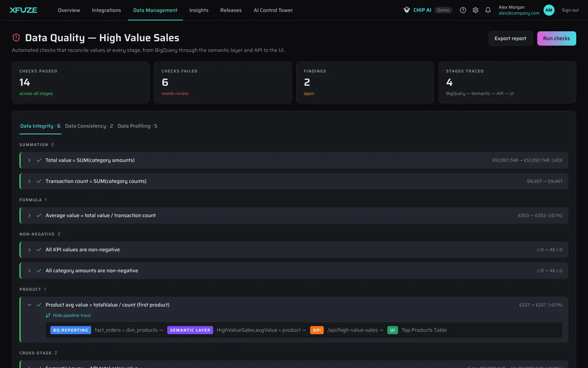The image size is (588, 368).
Task: Click Hide pipeline trace link
Action: 72,315
